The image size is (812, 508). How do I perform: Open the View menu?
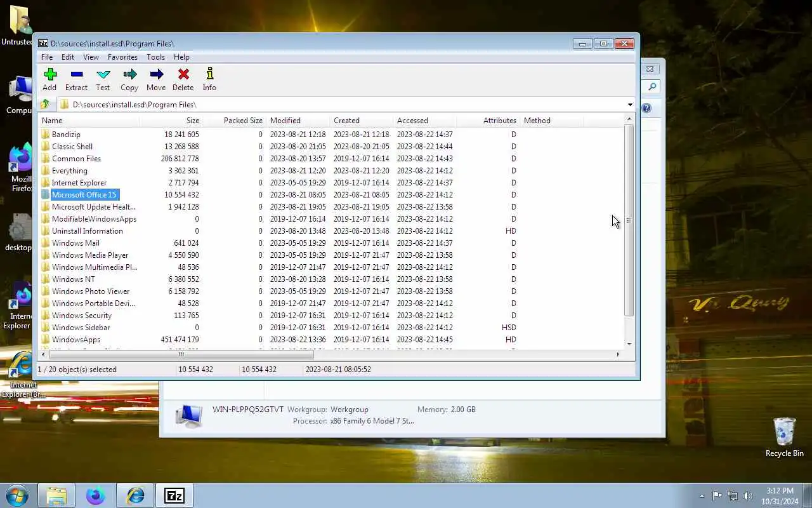tap(91, 57)
